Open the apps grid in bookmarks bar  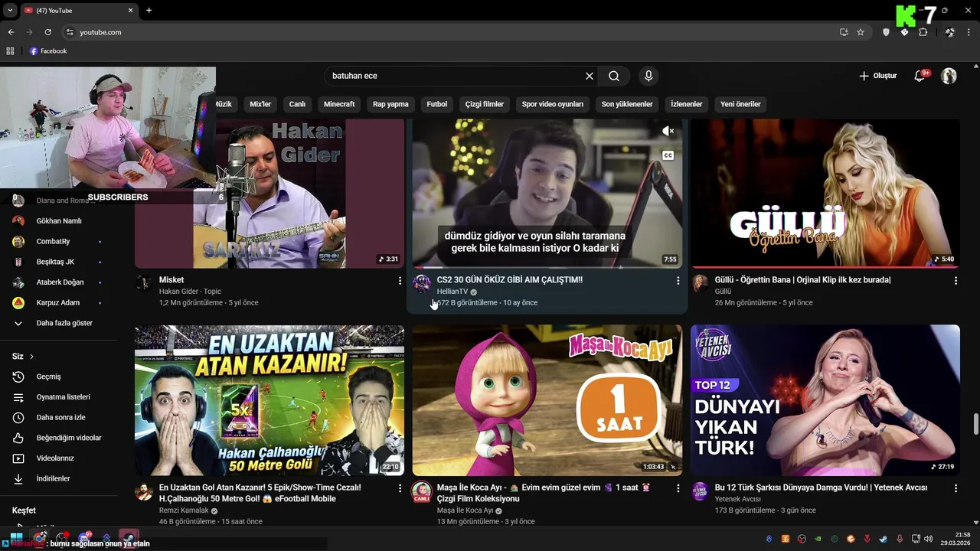tap(10, 51)
